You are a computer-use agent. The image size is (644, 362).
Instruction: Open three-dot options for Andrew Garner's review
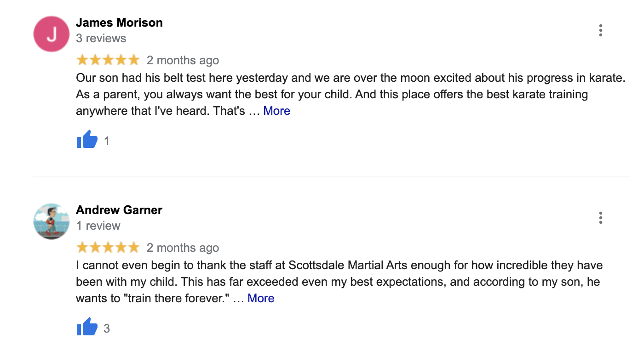click(600, 218)
